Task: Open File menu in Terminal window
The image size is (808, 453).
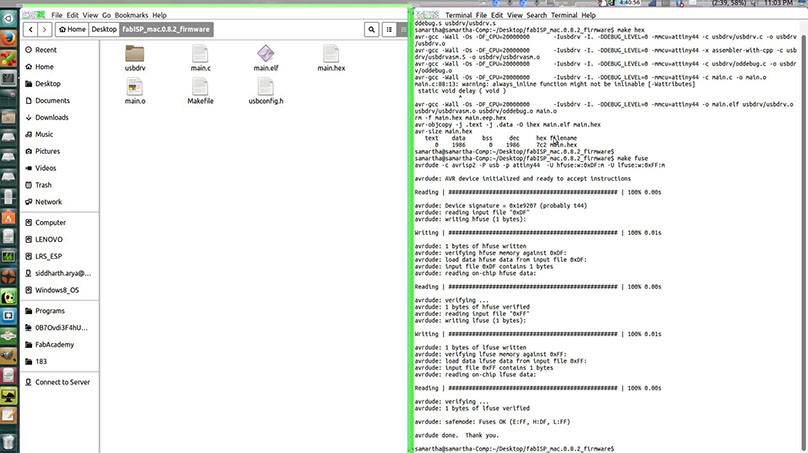Action: pyautogui.click(x=481, y=15)
